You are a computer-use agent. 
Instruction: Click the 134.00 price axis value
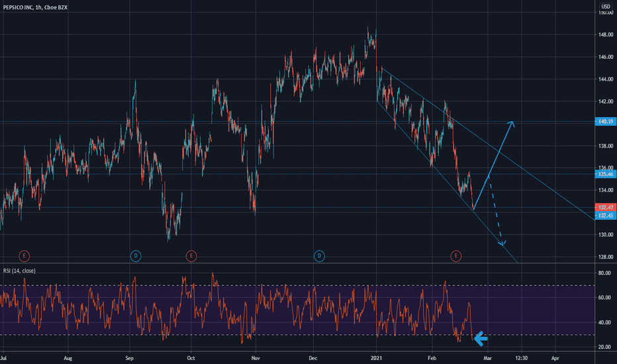tap(606, 191)
